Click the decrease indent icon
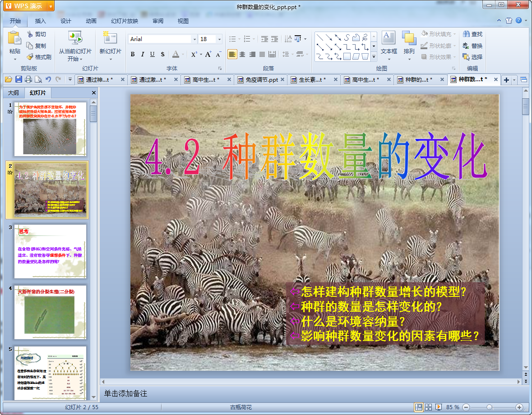The height and width of the screenshot is (415, 532). coord(264,39)
